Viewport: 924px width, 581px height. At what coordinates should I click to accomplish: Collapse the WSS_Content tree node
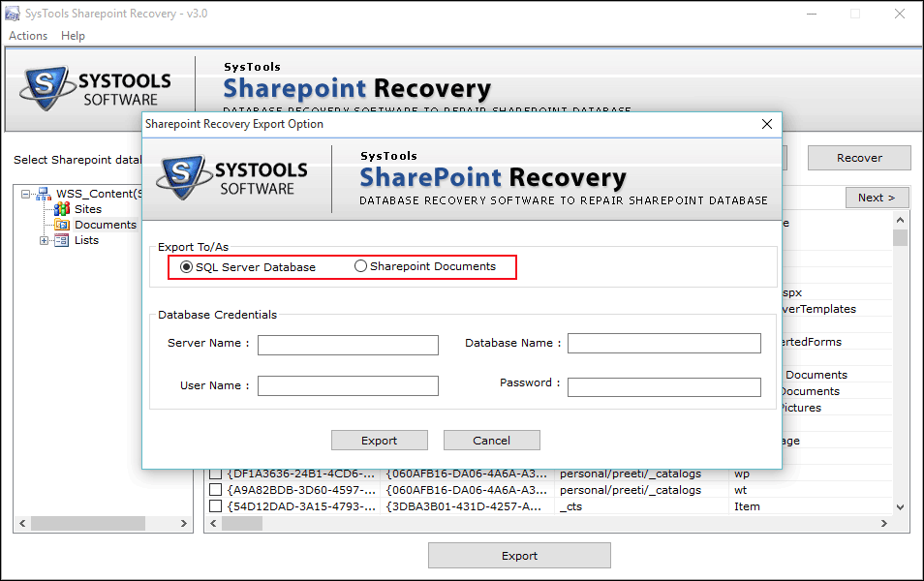(25, 194)
